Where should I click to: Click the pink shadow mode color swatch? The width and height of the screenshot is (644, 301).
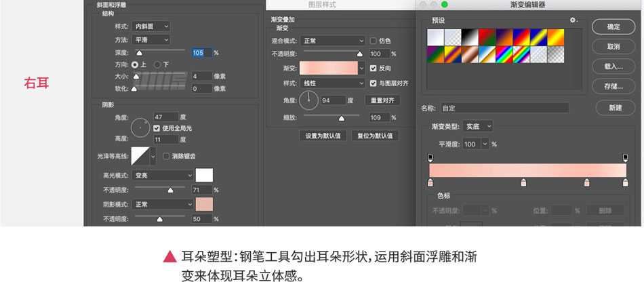pos(204,204)
